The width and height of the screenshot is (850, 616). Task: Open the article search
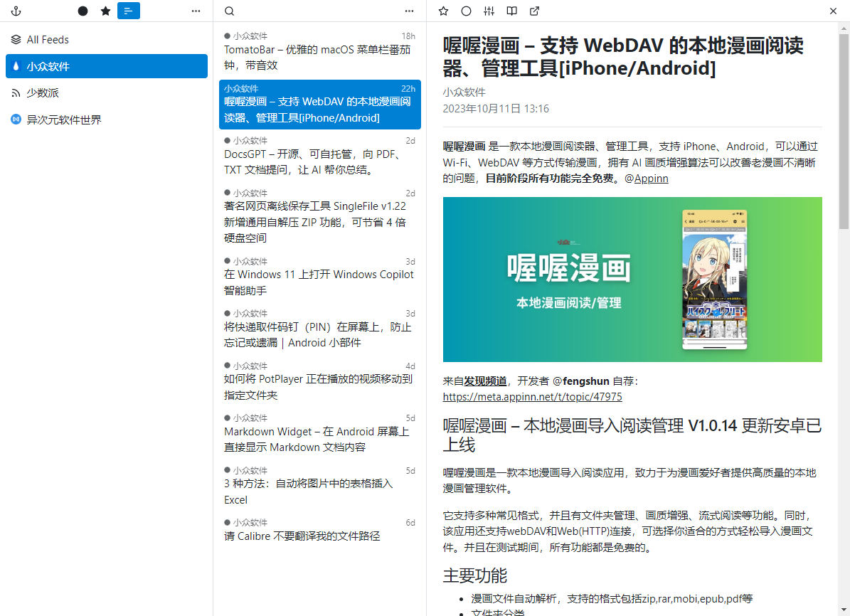[230, 11]
